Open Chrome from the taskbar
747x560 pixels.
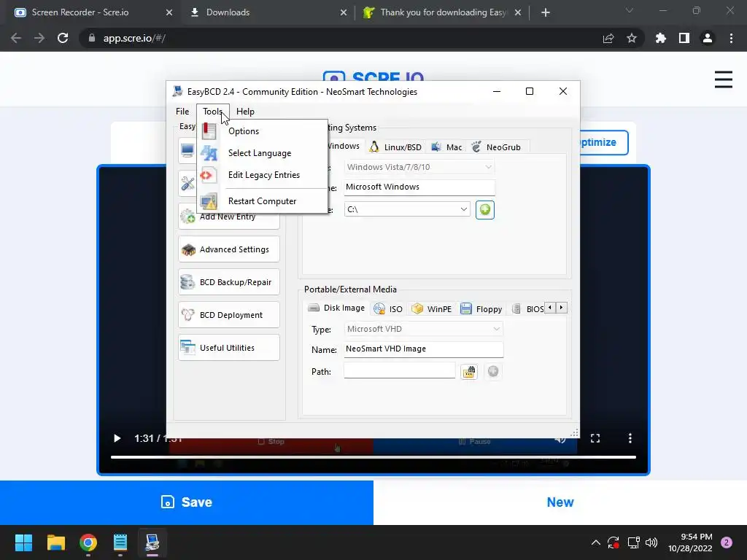[x=88, y=542]
